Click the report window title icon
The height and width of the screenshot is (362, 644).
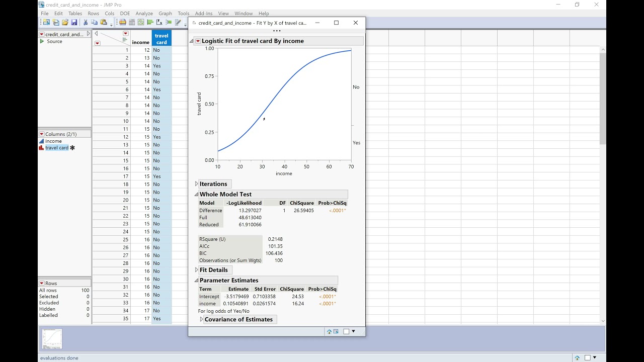click(x=194, y=23)
